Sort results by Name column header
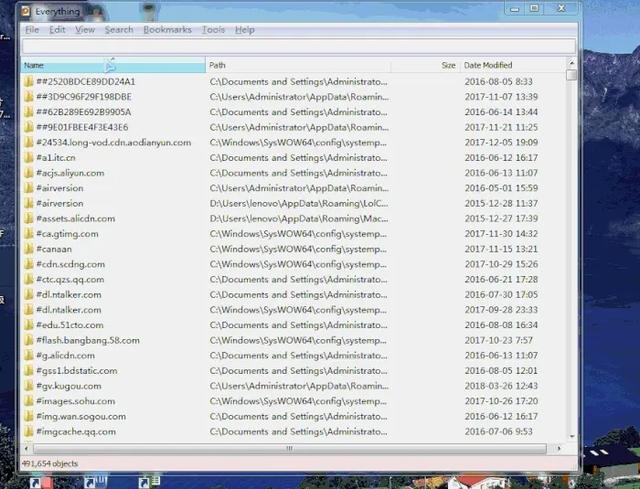This screenshot has height=489, width=640. click(x=113, y=65)
